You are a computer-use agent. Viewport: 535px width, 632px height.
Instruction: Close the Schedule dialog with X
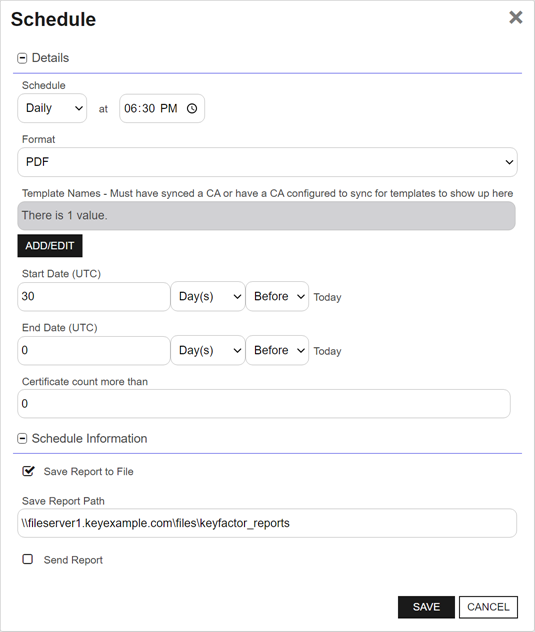[x=516, y=17]
